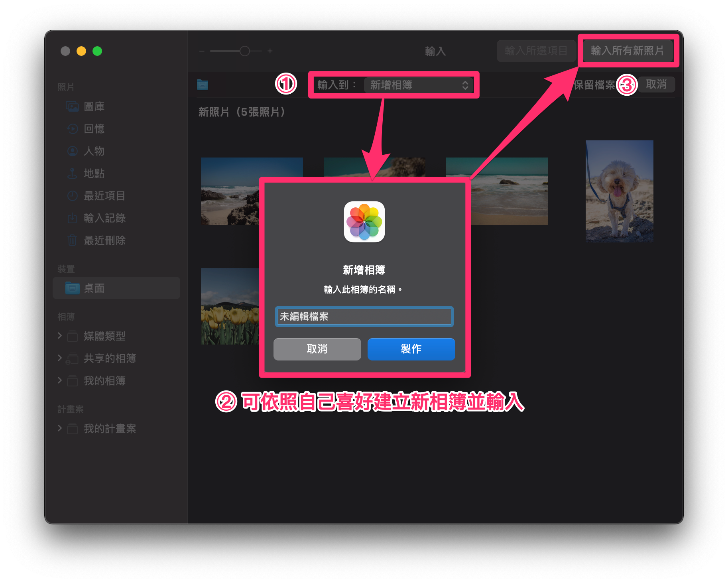Click the yellow minimize window button

click(x=81, y=51)
